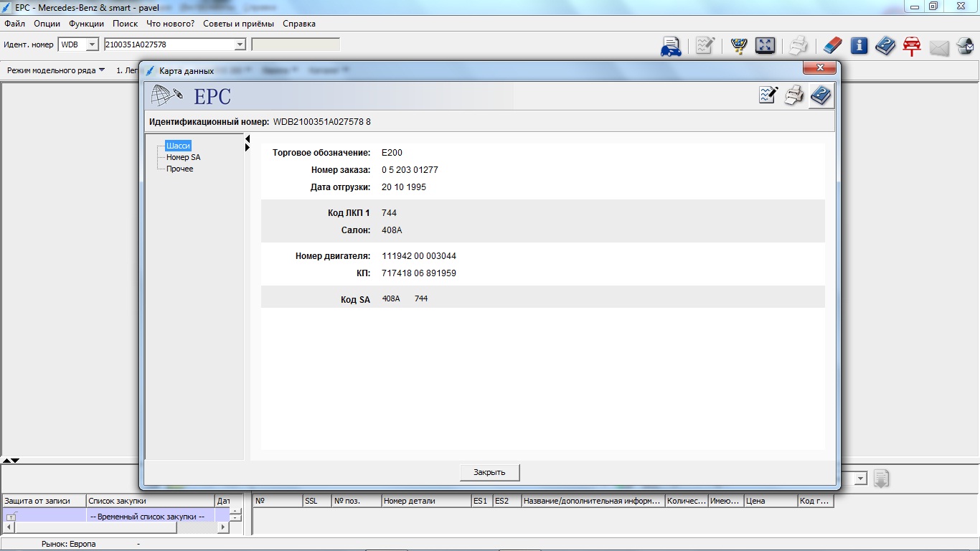The width and height of the screenshot is (980, 551).
Task: Click the down splitter arrow above shopping list
Action: pyautogui.click(x=15, y=460)
